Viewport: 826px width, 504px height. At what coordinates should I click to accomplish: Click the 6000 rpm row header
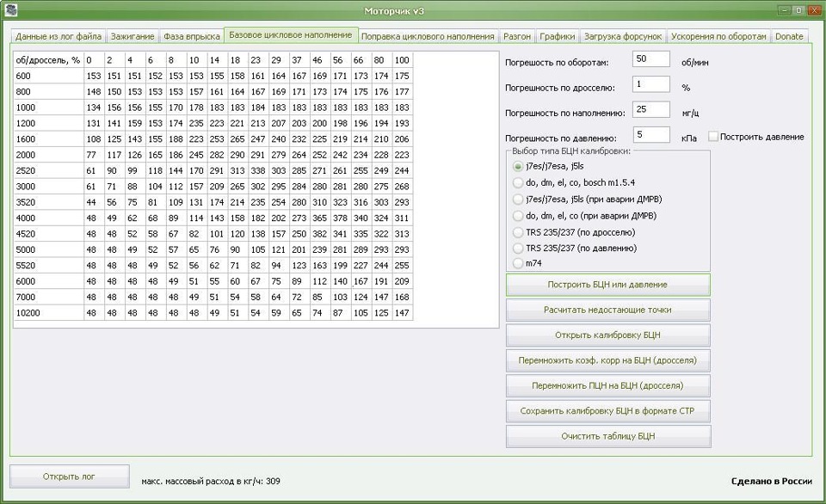click(x=48, y=281)
